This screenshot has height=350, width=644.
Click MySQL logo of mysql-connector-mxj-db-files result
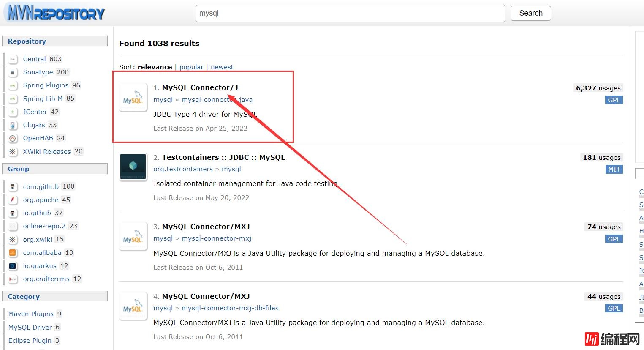[133, 306]
